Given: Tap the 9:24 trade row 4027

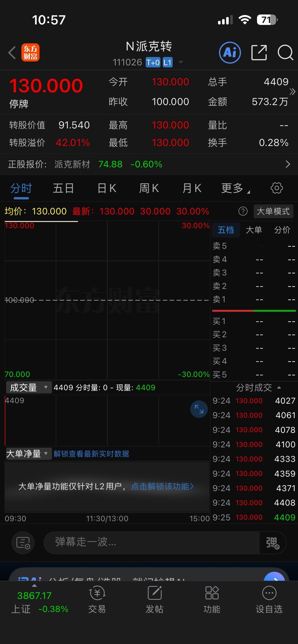Looking at the screenshot, I should point(254,401).
